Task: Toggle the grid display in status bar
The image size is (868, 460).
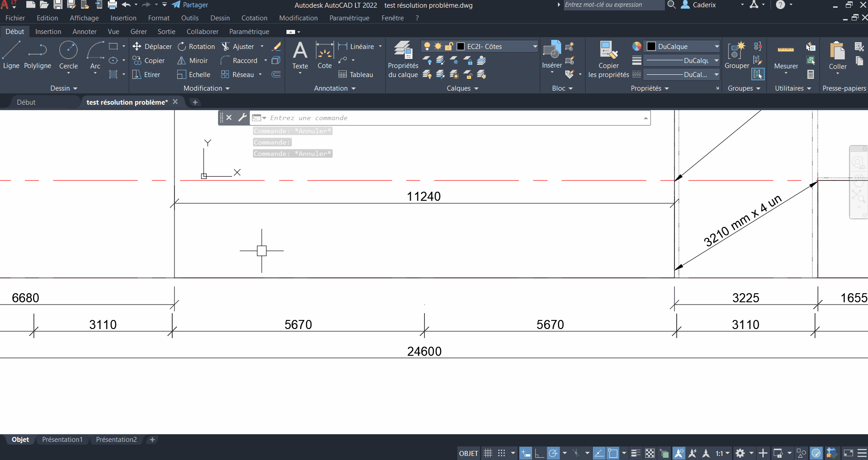Action: click(487, 453)
